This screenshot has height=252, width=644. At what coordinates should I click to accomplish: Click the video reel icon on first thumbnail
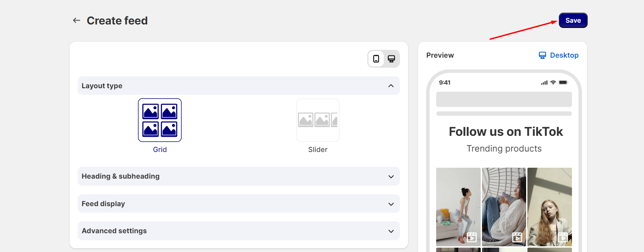point(472,237)
